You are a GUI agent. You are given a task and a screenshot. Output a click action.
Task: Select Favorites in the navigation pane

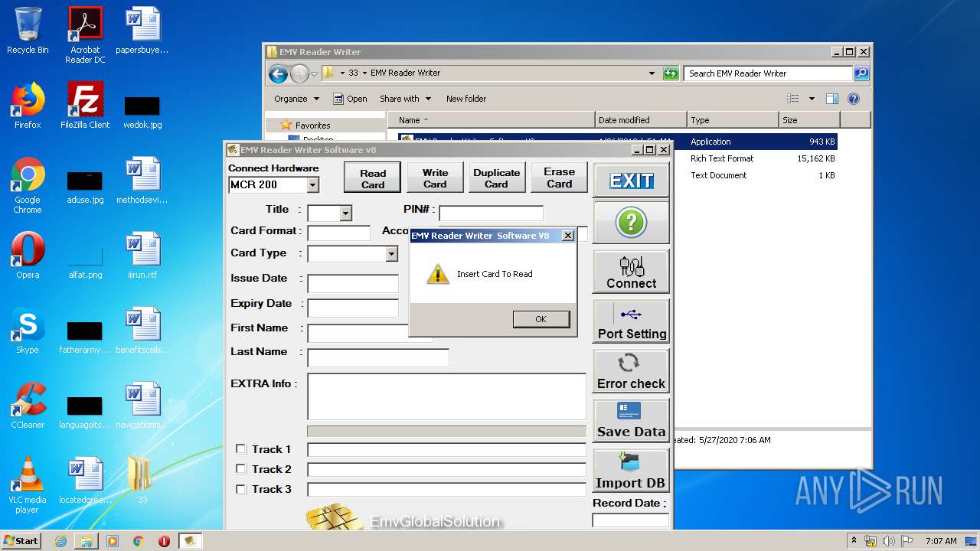point(312,126)
